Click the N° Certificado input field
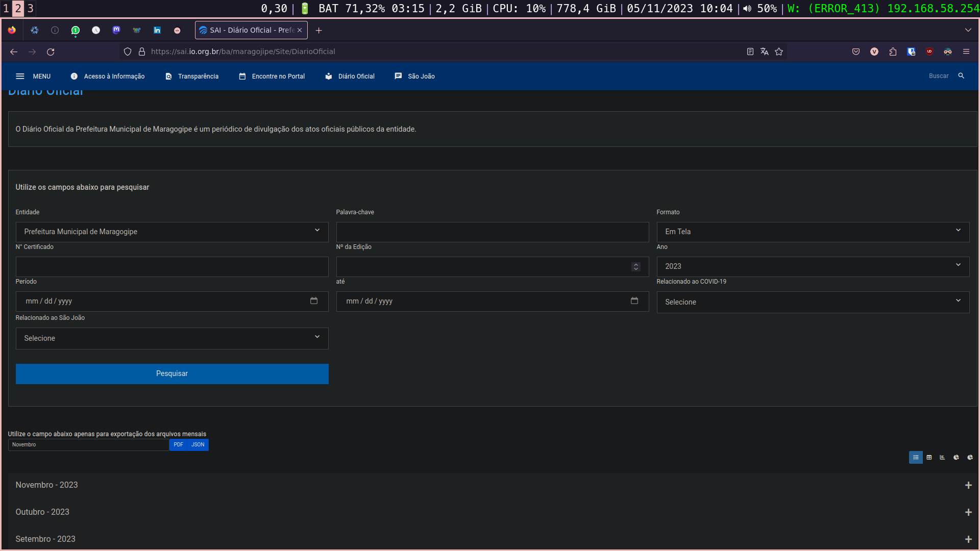Screen dimensions: 980x551 172,266
